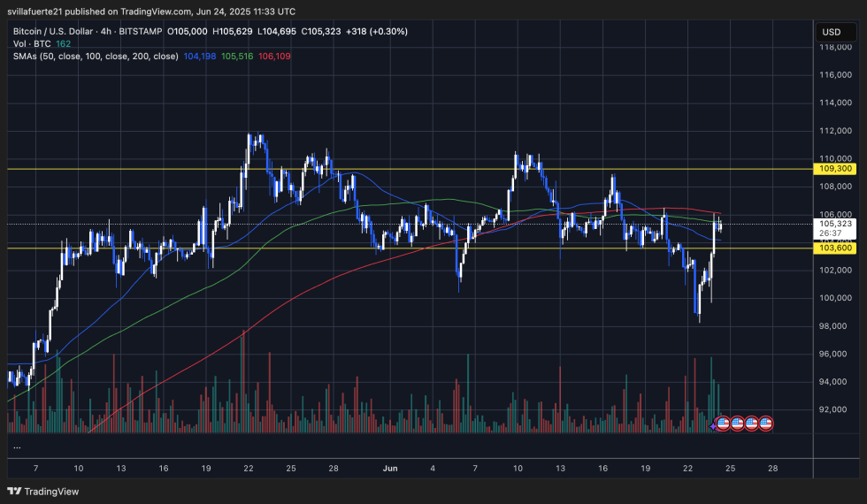Click the purple marker beside the flag icons
The image size is (867, 504).
point(713,426)
